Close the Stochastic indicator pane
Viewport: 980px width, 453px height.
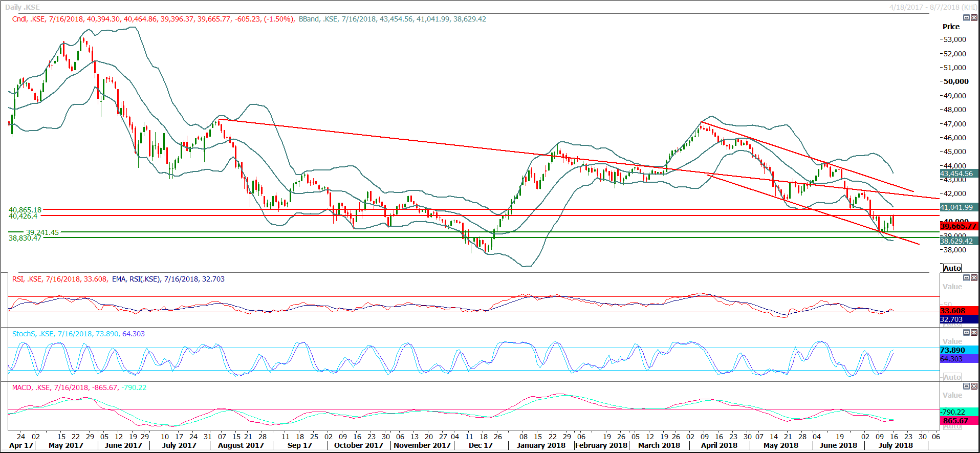(x=974, y=333)
